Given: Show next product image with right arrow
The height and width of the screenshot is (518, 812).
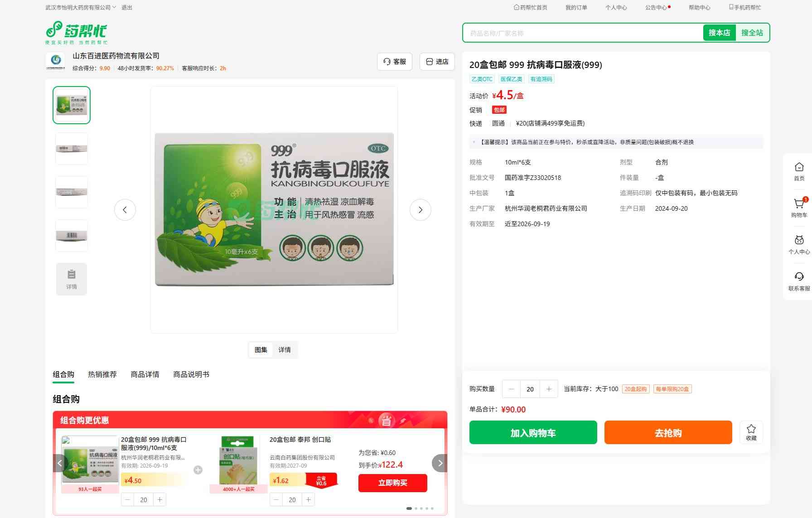Looking at the screenshot, I should (420, 210).
